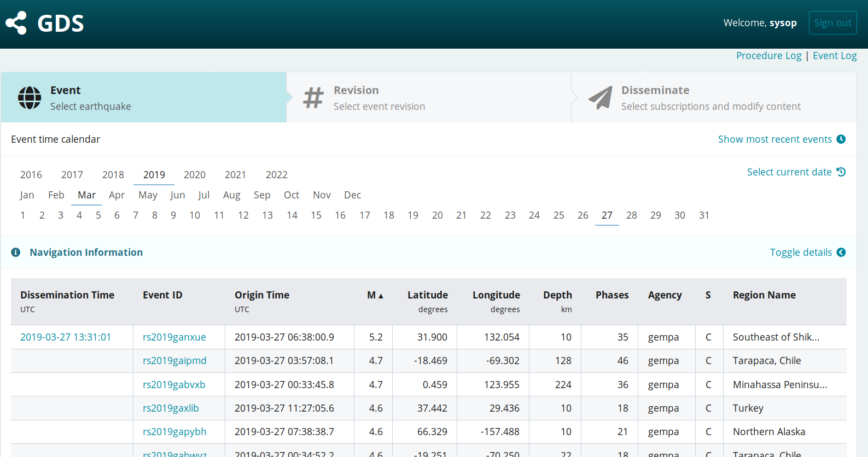This screenshot has height=457, width=868.
Task: Toggle details link
Action: coord(801,253)
